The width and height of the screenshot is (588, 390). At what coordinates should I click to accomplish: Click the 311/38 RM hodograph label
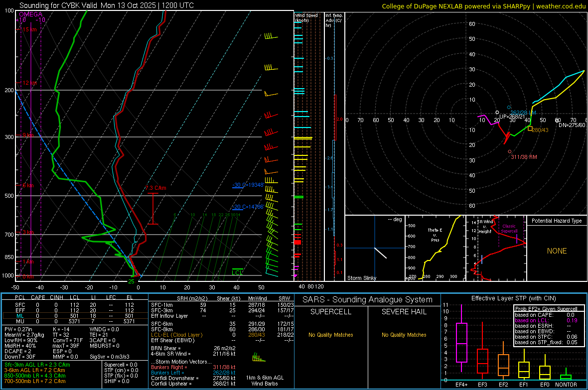[x=524, y=157]
